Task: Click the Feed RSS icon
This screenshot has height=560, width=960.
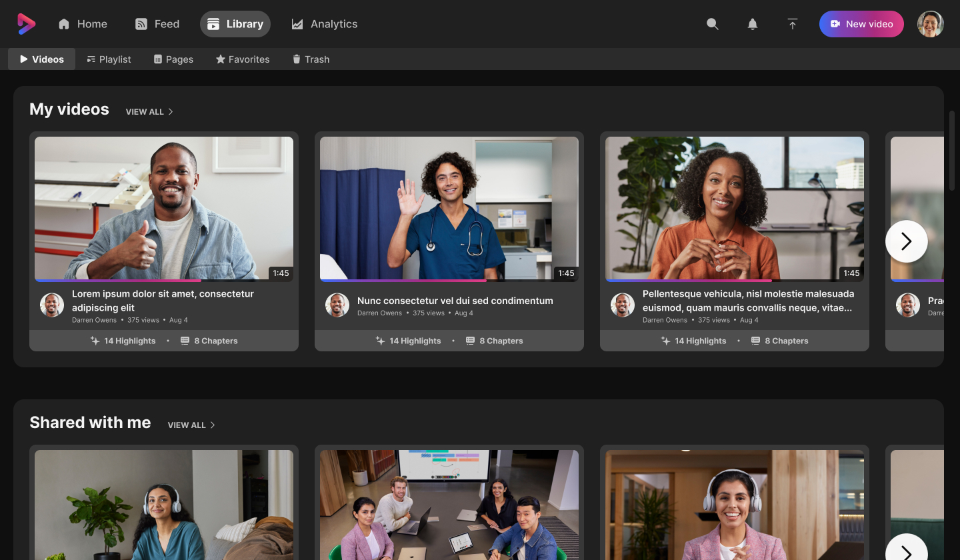Action: point(141,24)
